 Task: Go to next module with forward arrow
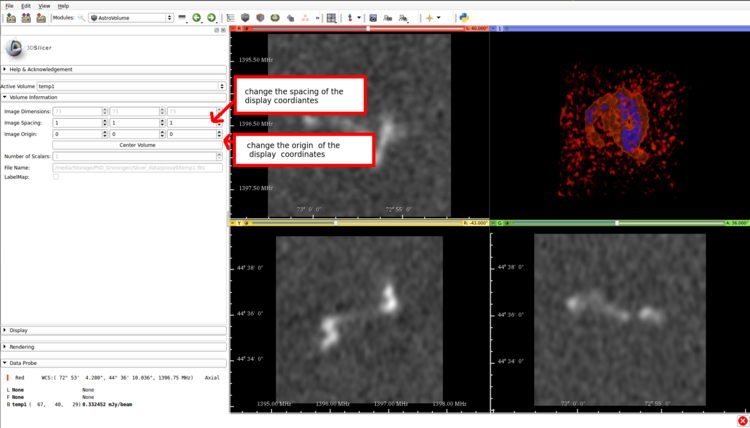click(x=211, y=18)
